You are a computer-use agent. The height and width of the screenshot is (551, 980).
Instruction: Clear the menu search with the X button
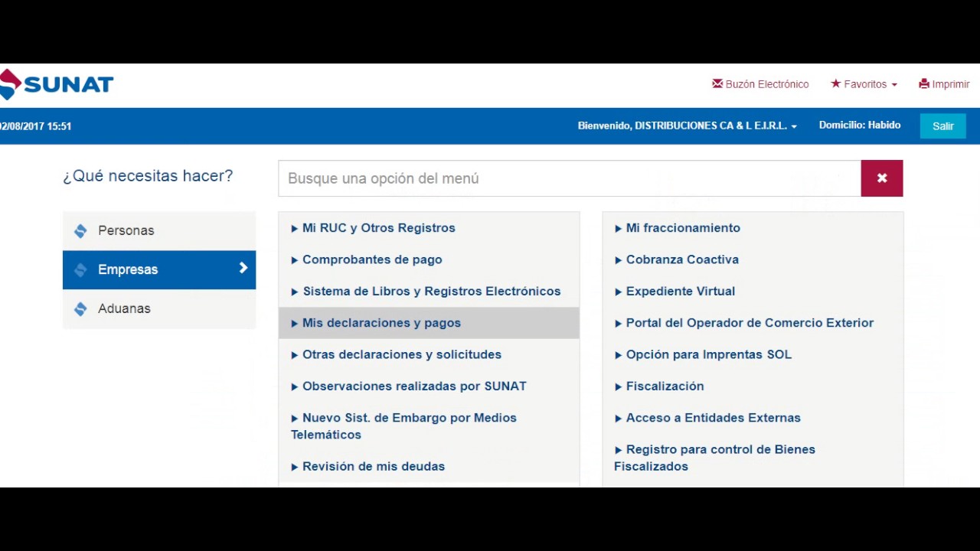pos(882,178)
